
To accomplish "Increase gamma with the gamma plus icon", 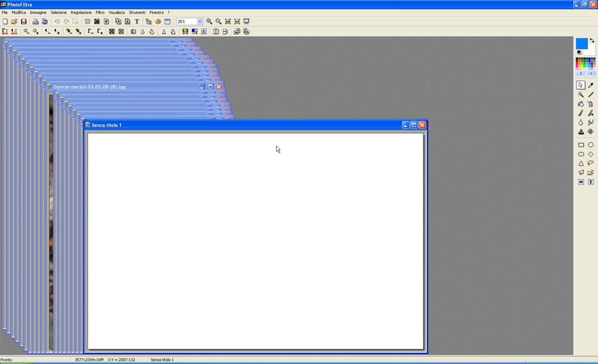I will click(x=99, y=32).
